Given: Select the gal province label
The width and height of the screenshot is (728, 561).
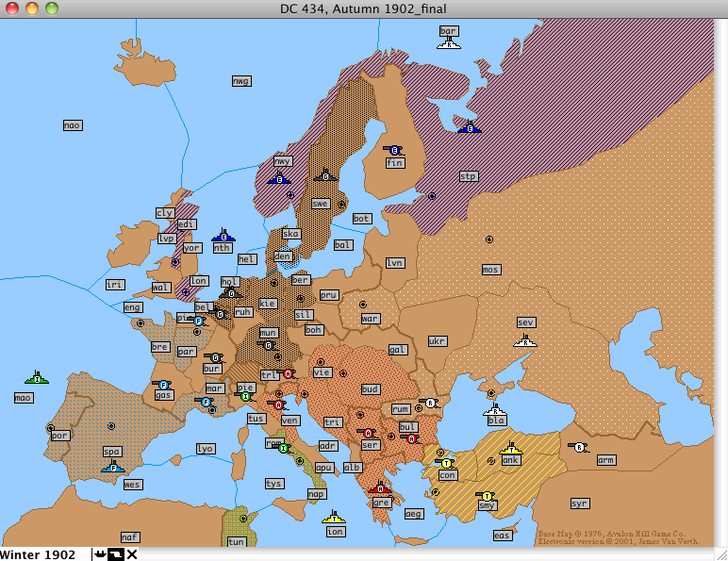Looking at the screenshot, I should [398, 350].
